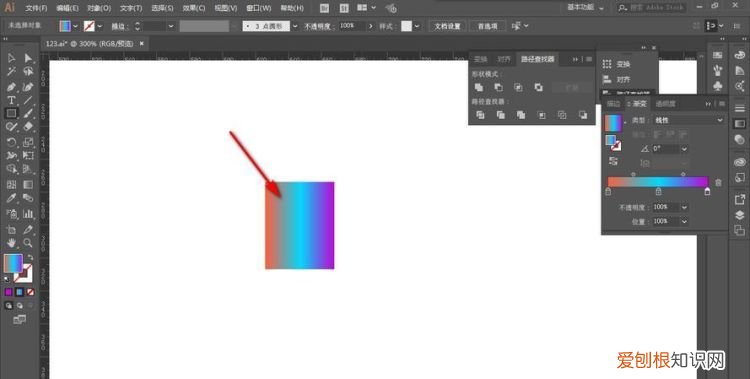This screenshot has width=750, height=379.
Task: Open the gradient type 线性 dropdown
Action: click(688, 121)
